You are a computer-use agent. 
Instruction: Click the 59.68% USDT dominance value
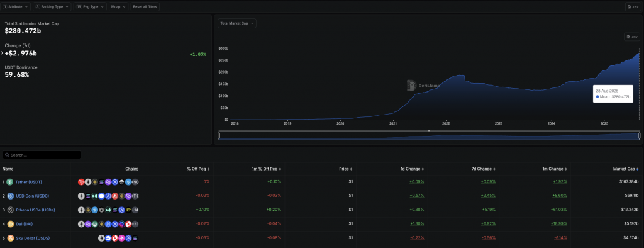point(17,75)
